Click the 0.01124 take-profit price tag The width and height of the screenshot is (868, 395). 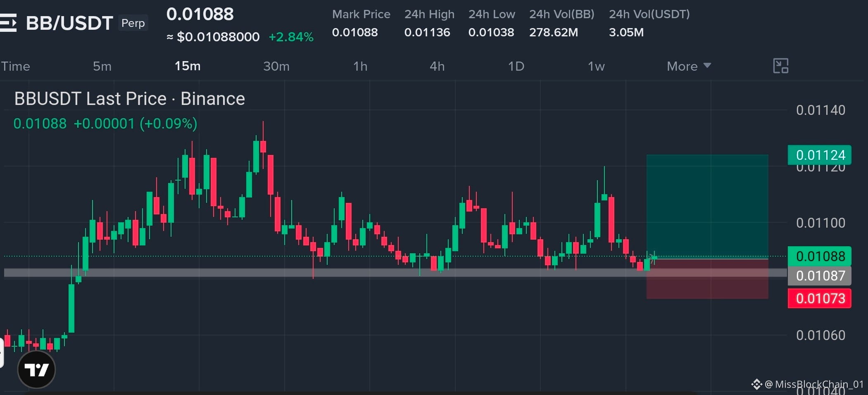click(x=820, y=155)
